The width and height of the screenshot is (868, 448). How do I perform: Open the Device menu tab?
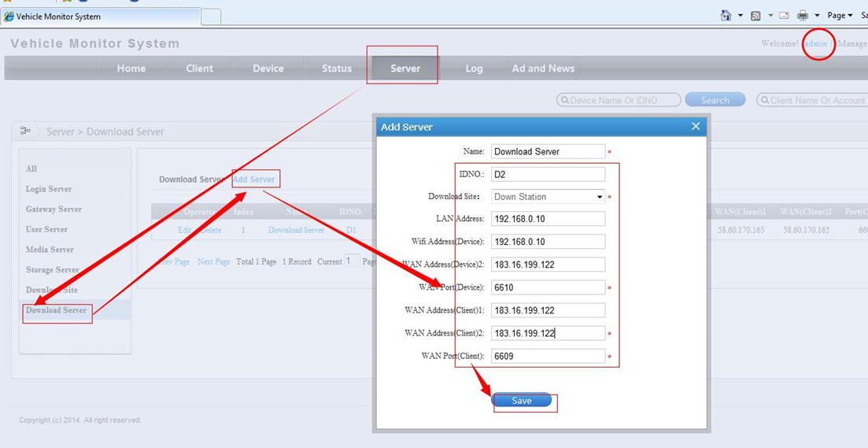[268, 68]
